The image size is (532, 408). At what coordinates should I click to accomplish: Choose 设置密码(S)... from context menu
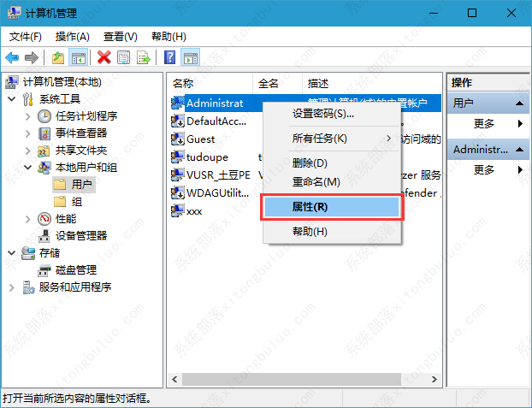coord(322,113)
